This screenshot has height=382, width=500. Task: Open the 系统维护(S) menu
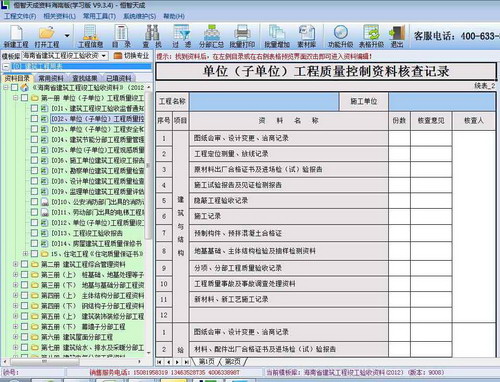pos(139,16)
